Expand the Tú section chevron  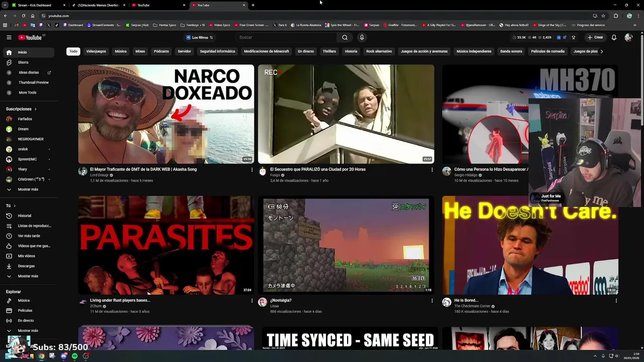click(14, 206)
